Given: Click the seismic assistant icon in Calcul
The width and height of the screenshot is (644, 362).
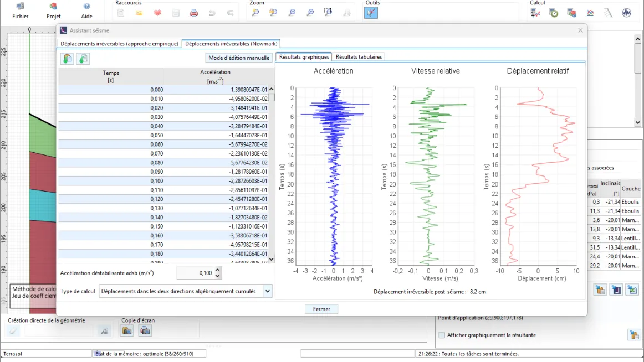Looking at the screenshot, I should pyautogui.click(x=626, y=13).
